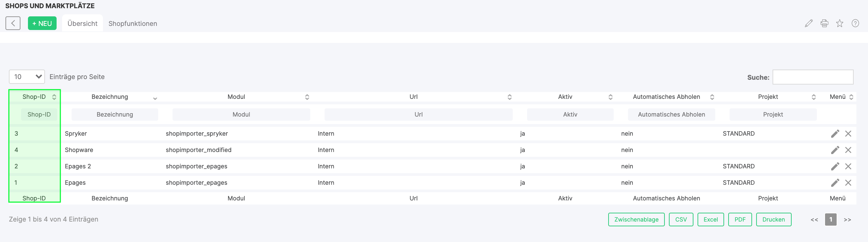The image size is (868, 242).
Task: Open the pencil edit icon in top toolbar
Action: [x=809, y=23]
